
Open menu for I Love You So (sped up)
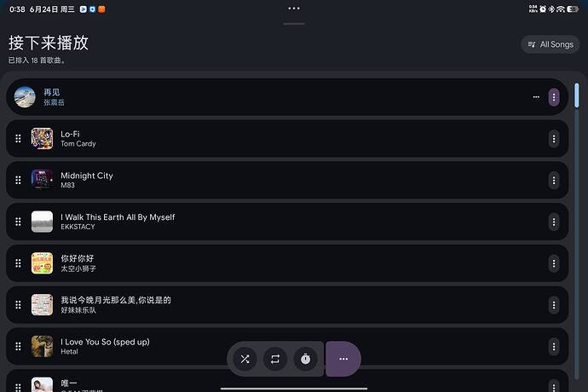554,347
